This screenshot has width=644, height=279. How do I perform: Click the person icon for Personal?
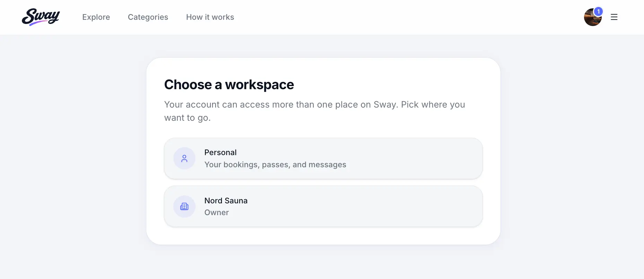pos(184,159)
